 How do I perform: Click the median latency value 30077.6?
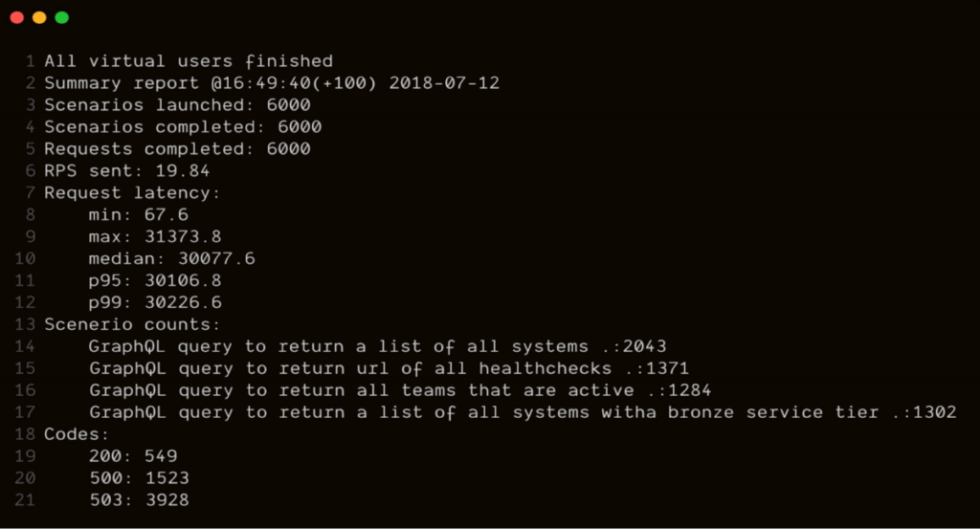(217, 258)
